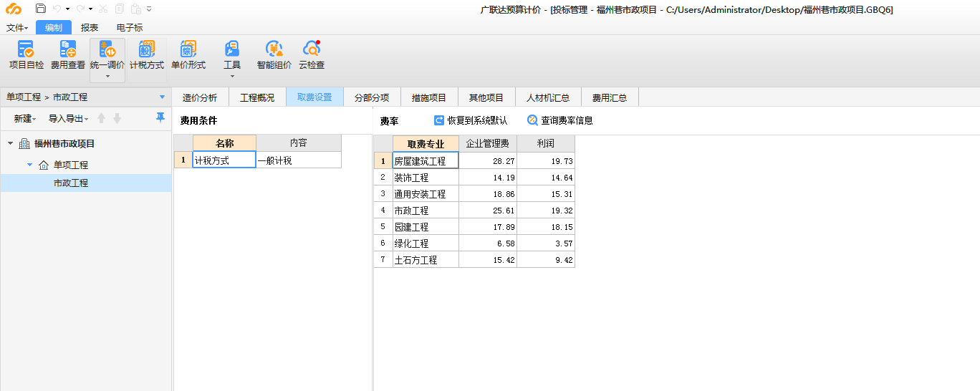Click the 工具 tools icon

click(232, 49)
